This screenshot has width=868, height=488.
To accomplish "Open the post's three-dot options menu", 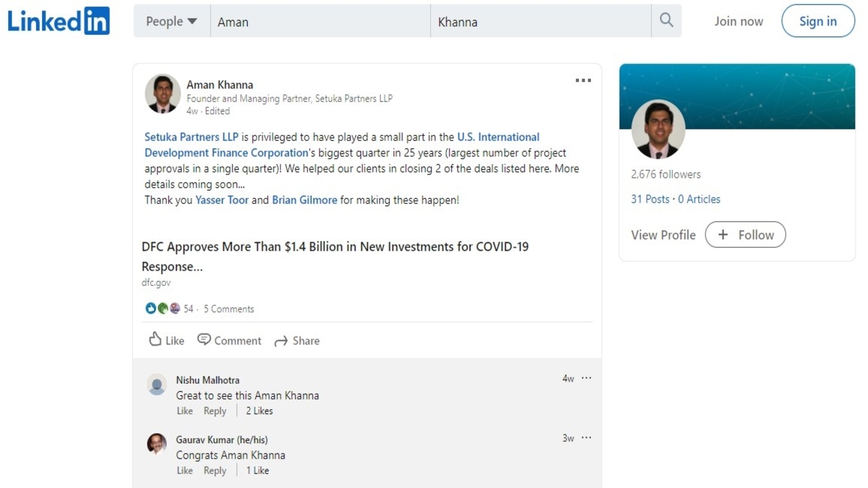I will (583, 81).
